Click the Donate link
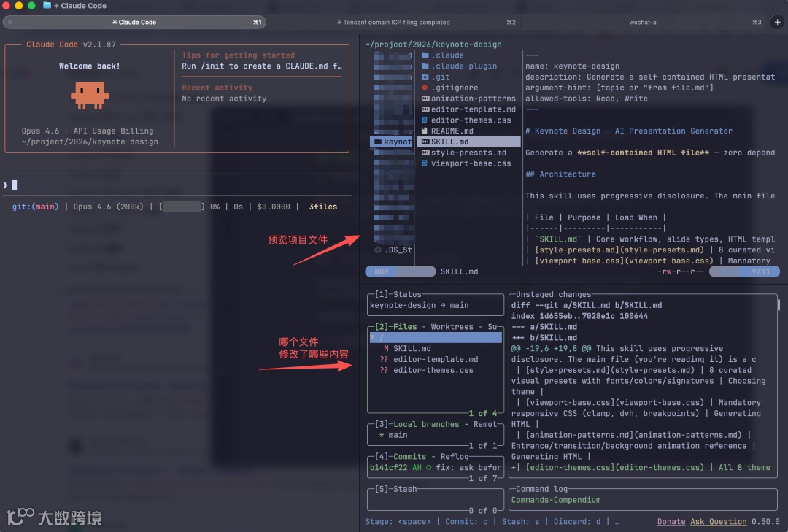This screenshot has width=788, height=532. pyautogui.click(x=671, y=522)
